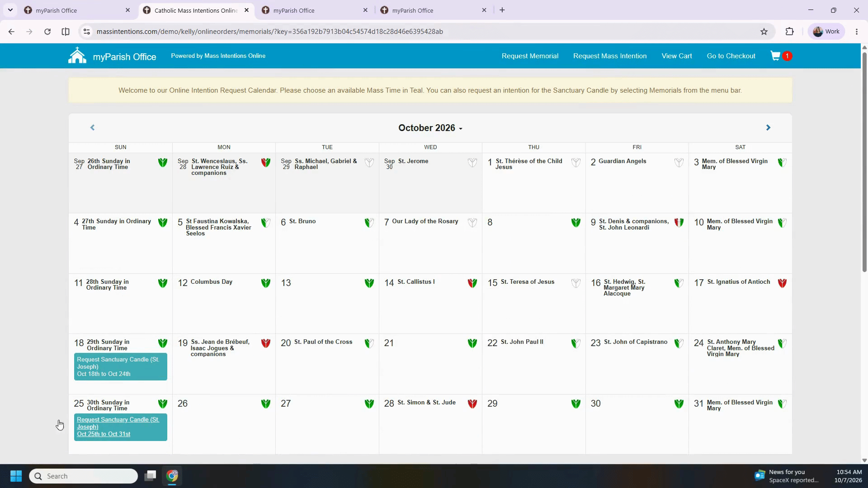Click the St. John Paul II feast label
Image resolution: width=868 pixels, height=488 pixels.
[x=522, y=342]
